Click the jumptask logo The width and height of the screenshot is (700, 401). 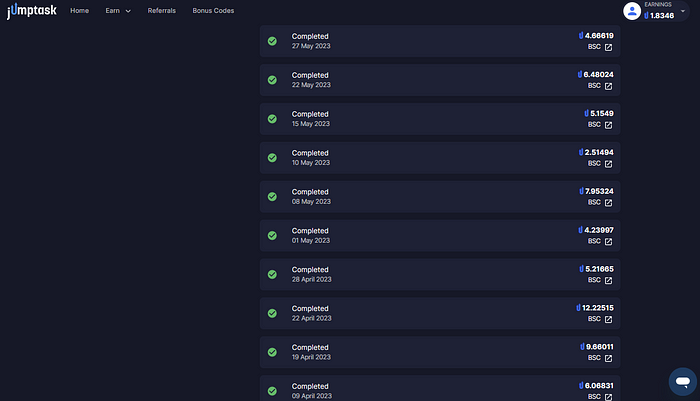32,10
